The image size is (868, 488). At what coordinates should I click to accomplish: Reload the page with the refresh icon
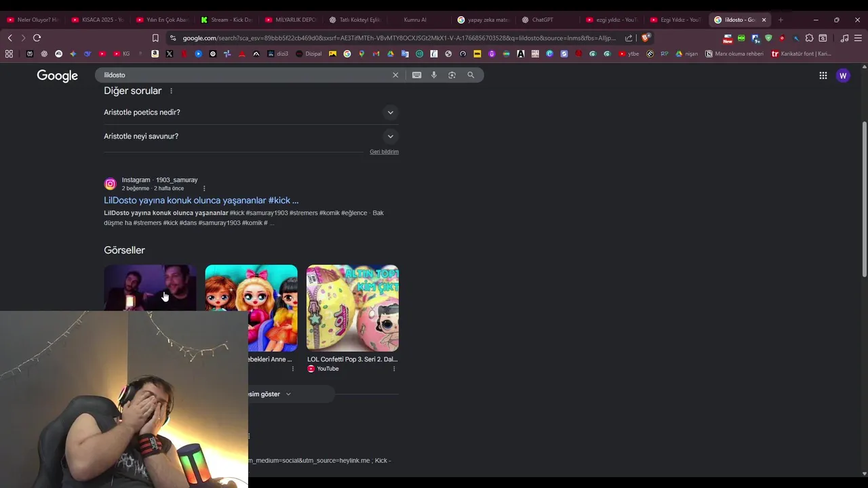coord(37,38)
